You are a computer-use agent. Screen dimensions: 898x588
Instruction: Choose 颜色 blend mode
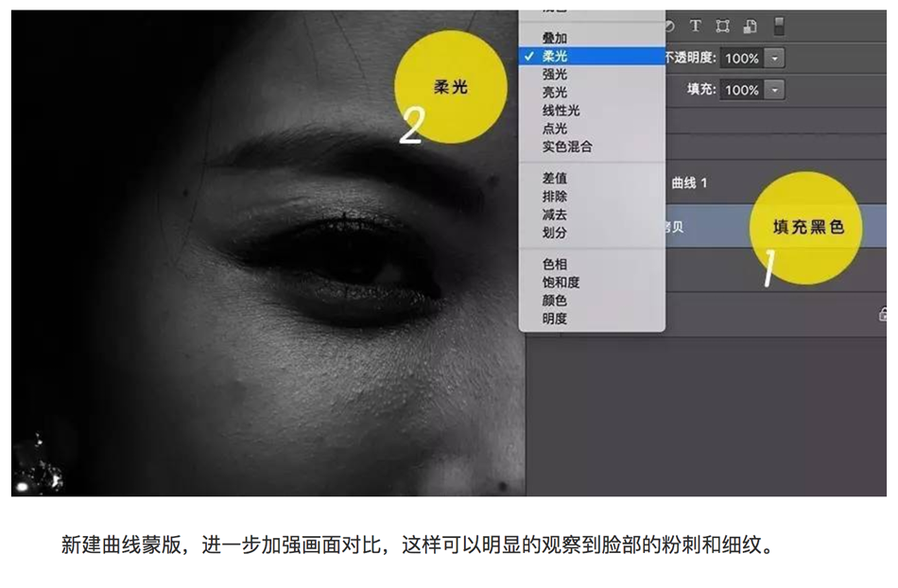592,300
